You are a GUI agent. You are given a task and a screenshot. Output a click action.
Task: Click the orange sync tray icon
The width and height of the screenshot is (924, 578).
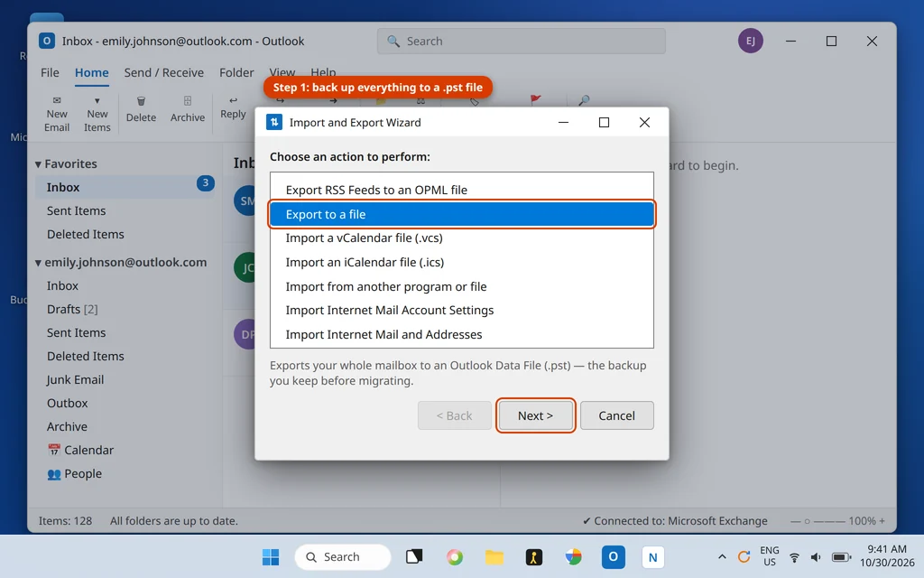pyautogui.click(x=744, y=556)
